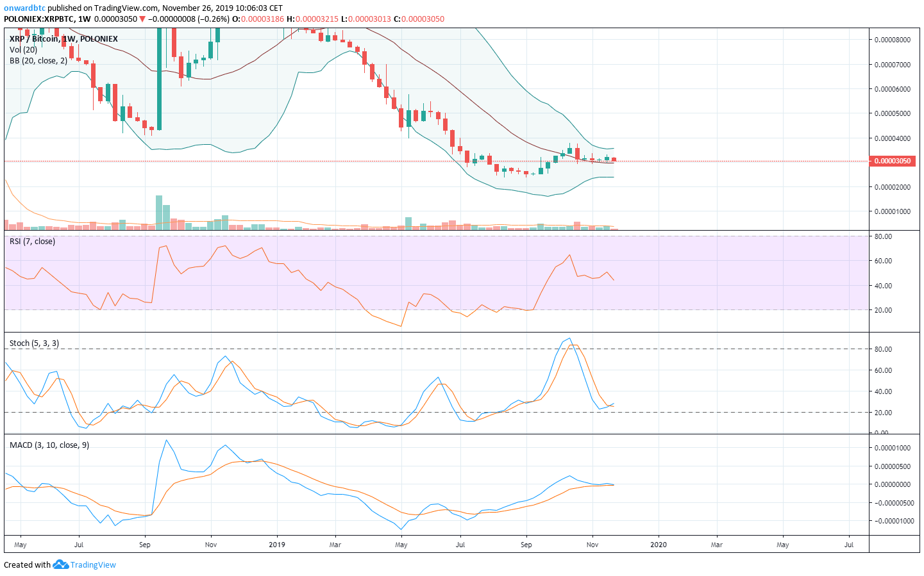Click the MACD 0.00000500 axis value
The image size is (924, 576).
click(x=893, y=466)
